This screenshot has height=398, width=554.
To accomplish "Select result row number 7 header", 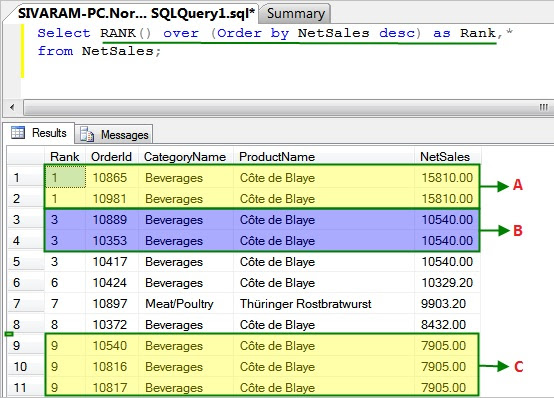I will 26,303.
